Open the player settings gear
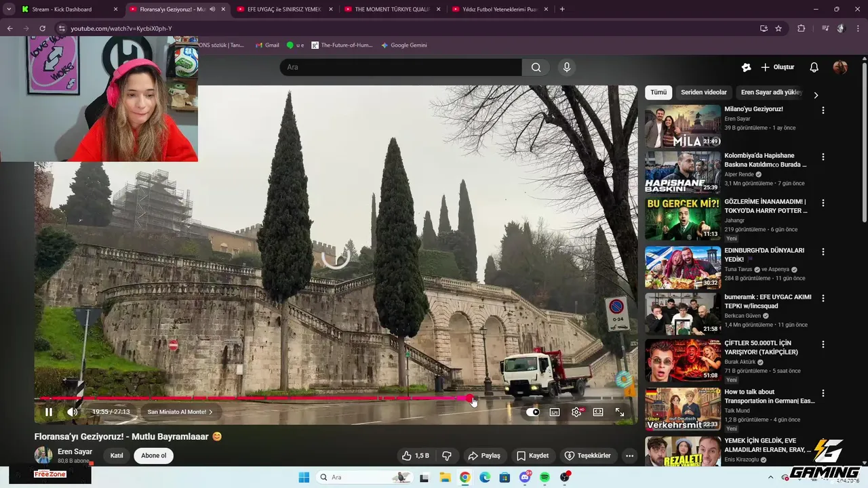Screen dimensions: 868x488 (x=576, y=412)
